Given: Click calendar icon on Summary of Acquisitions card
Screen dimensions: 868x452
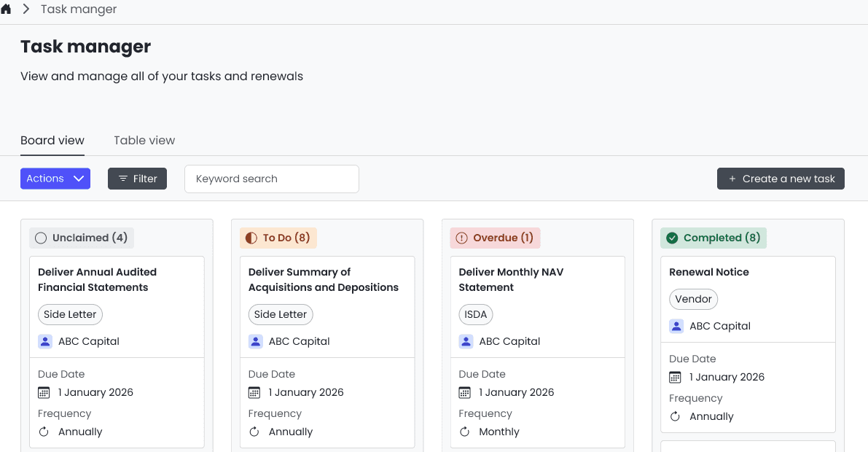Looking at the screenshot, I should [x=254, y=393].
